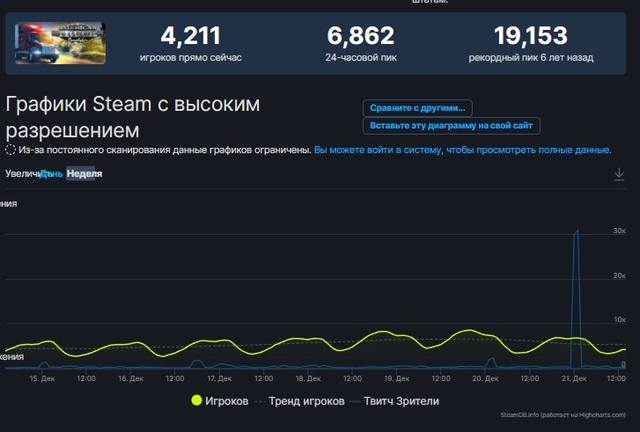Click 'рекордный пик 6 лет назад' label
The width and height of the screenshot is (640, 432).
pyautogui.click(x=531, y=58)
